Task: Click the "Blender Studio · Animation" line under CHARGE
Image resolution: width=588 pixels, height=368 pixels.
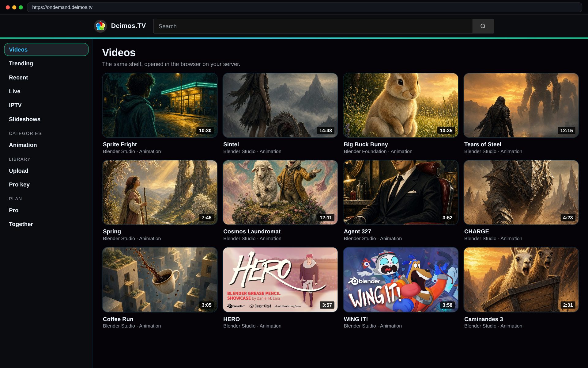Action: click(493, 238)
